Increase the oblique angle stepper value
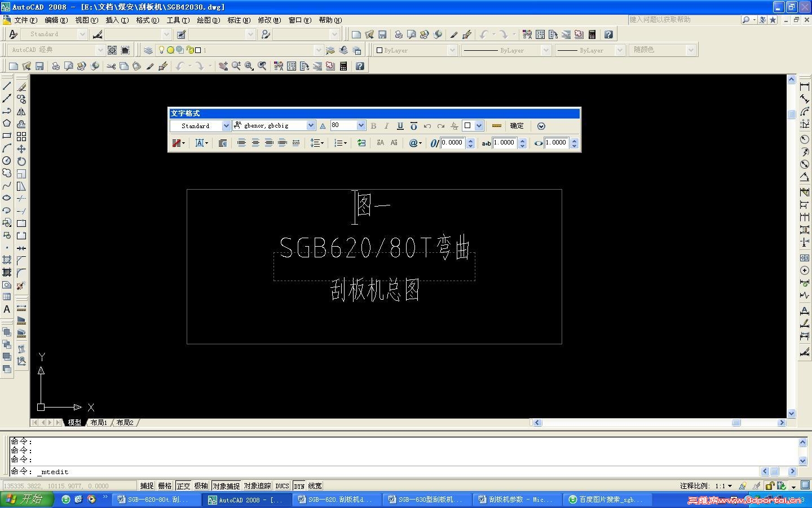The width and height of the screenshot is (812, 508). click(470, 140)
